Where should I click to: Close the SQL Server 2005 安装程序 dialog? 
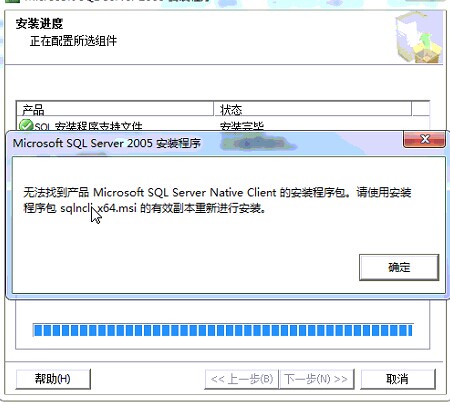[424, 139]
